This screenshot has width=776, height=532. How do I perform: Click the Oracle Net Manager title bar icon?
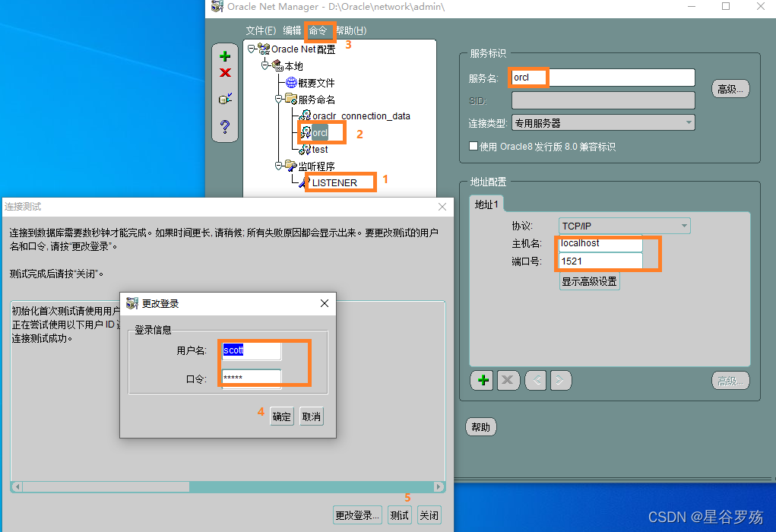217,6
